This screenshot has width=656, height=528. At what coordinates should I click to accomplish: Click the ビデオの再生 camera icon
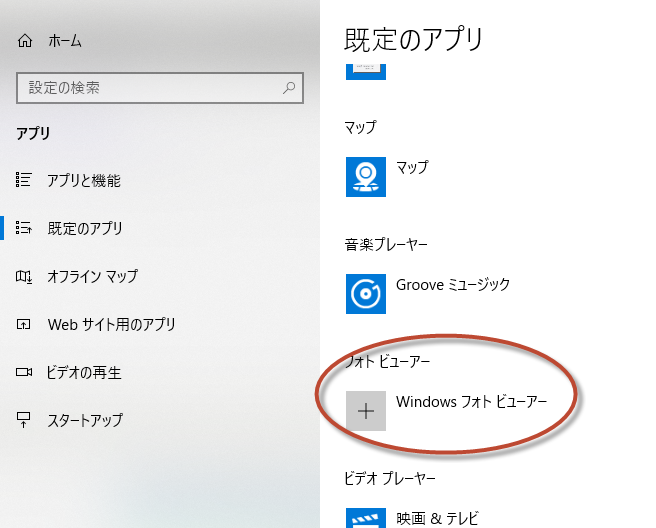pos(24,372)
